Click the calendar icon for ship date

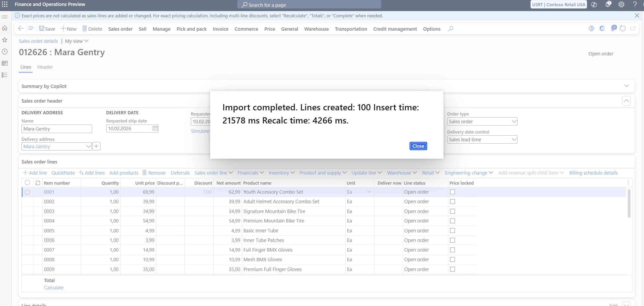155,128
